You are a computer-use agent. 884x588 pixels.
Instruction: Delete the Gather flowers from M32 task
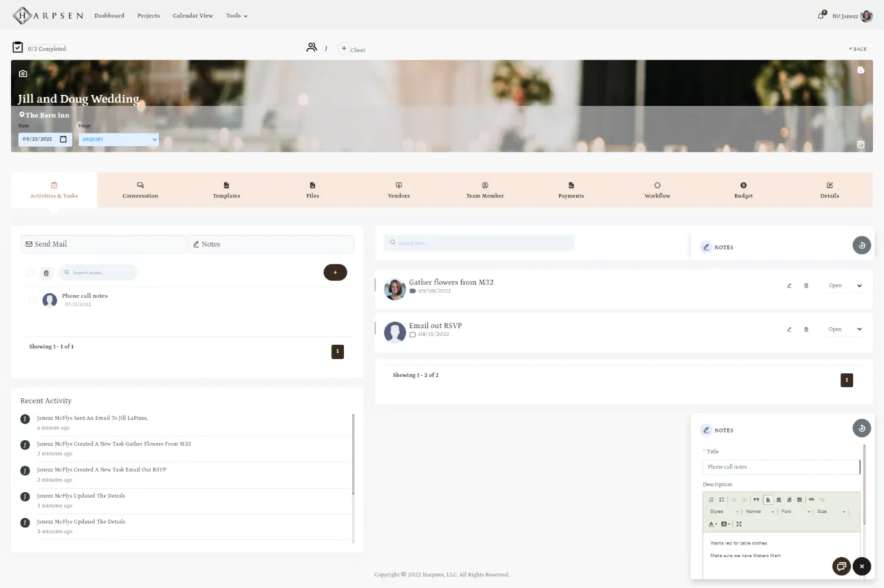point(806,285)
